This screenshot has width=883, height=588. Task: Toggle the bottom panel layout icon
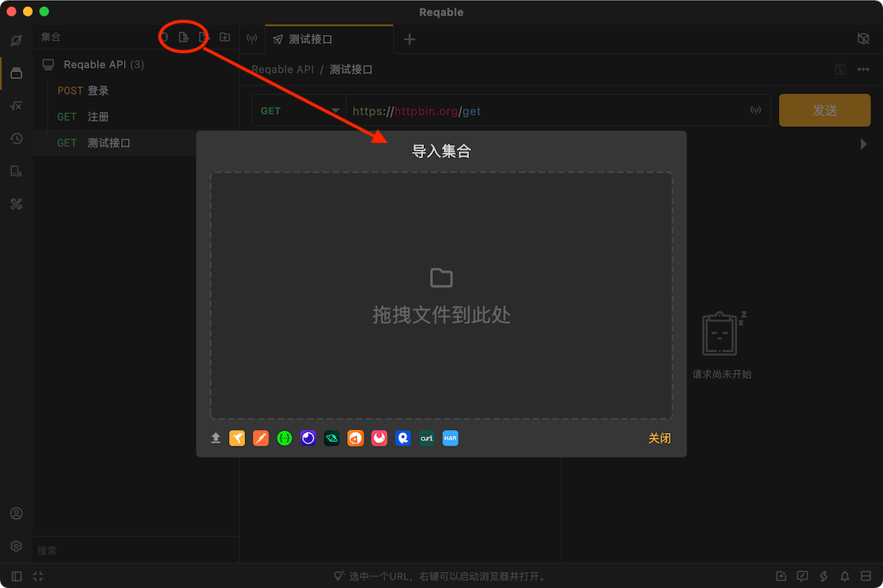866,576
